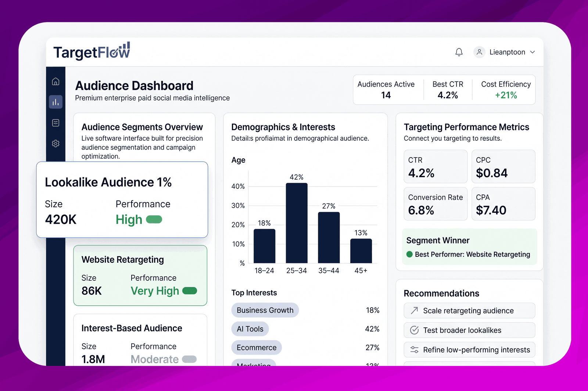Click the 45+ age bar
Image resolution: width=588 pixels, height=391 pixels.
pyautogui.click(x=361, y=251)
